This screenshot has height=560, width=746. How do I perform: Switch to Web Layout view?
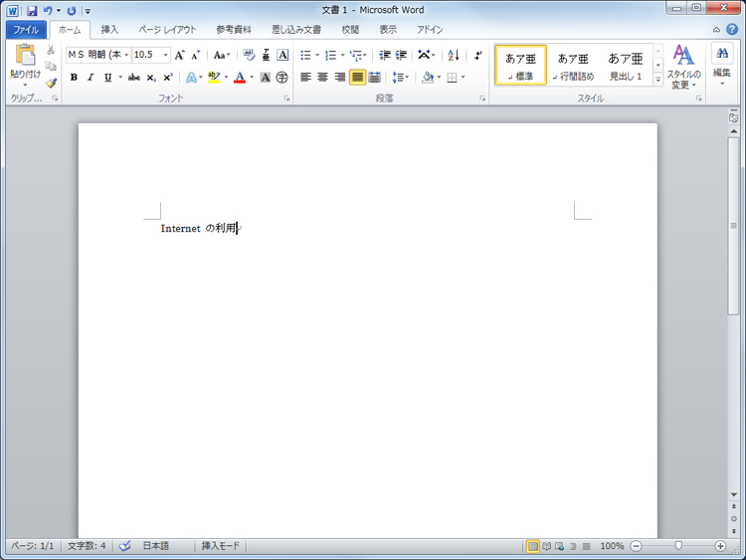(x=559, y=546)
